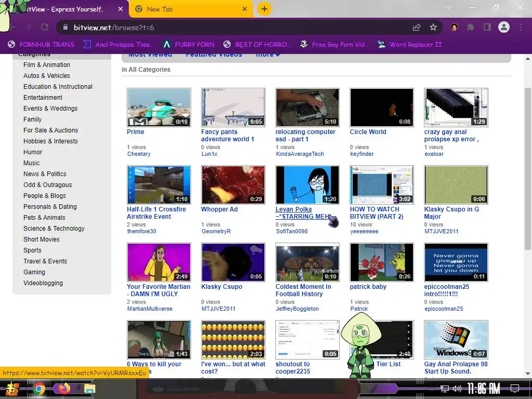The height and width of the screenshot is (399, 532).
Task: Click the Whopper Ad title link
Action: pyautogui.click(x=219, y=209)
